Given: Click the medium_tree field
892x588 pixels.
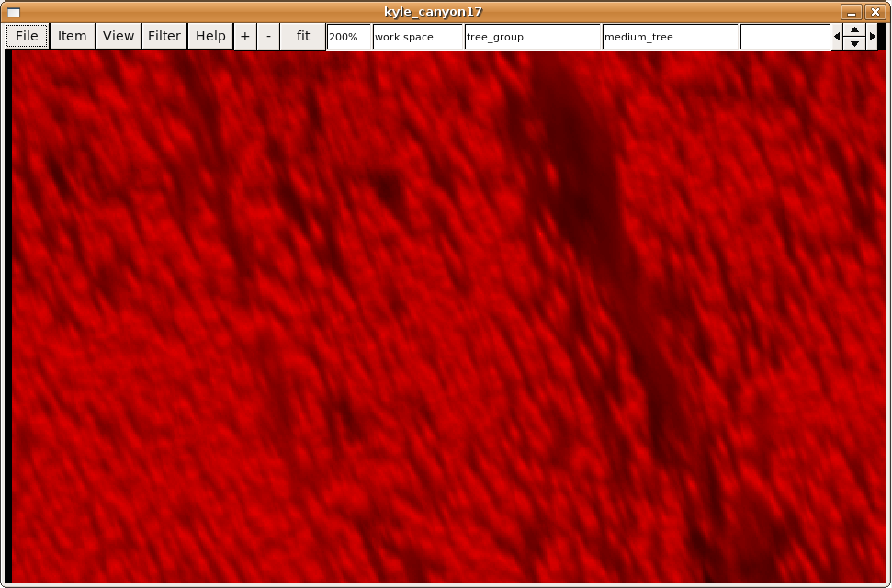Looking at the screenshot, I should [670, 37].
